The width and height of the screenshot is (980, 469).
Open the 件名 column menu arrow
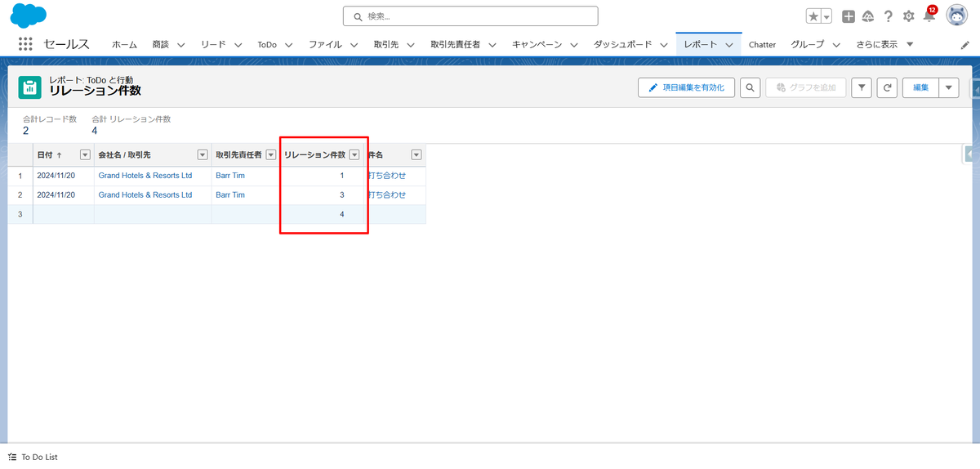pyautogui.click(x=416, y=154)
